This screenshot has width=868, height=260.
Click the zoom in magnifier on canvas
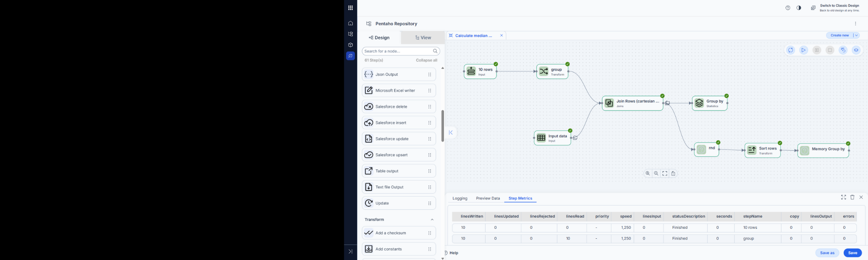click(648, 173)
